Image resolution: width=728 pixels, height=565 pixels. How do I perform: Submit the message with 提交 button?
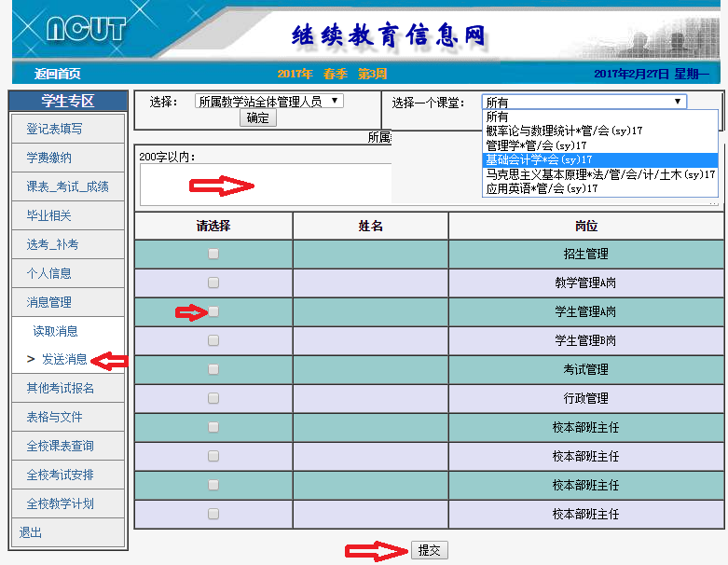429,550
